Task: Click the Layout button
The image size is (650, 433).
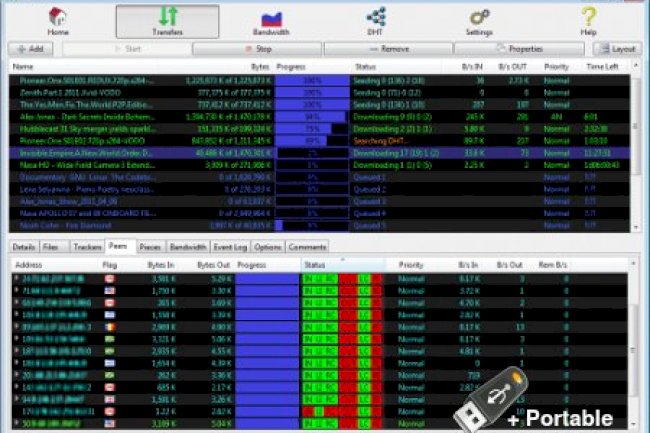Action: pyautogui.click(x=617, y=49)
